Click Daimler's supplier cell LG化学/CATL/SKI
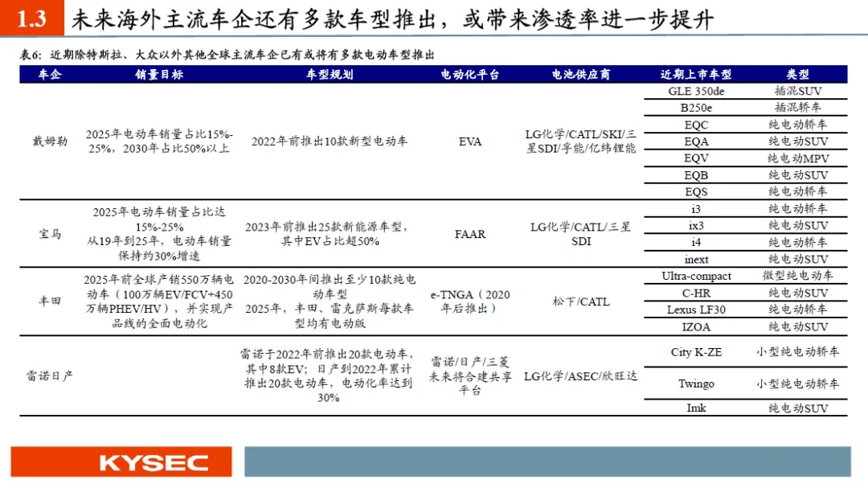Image resolution: width=868 pixels, height=488 pixels. click(581, 141)
